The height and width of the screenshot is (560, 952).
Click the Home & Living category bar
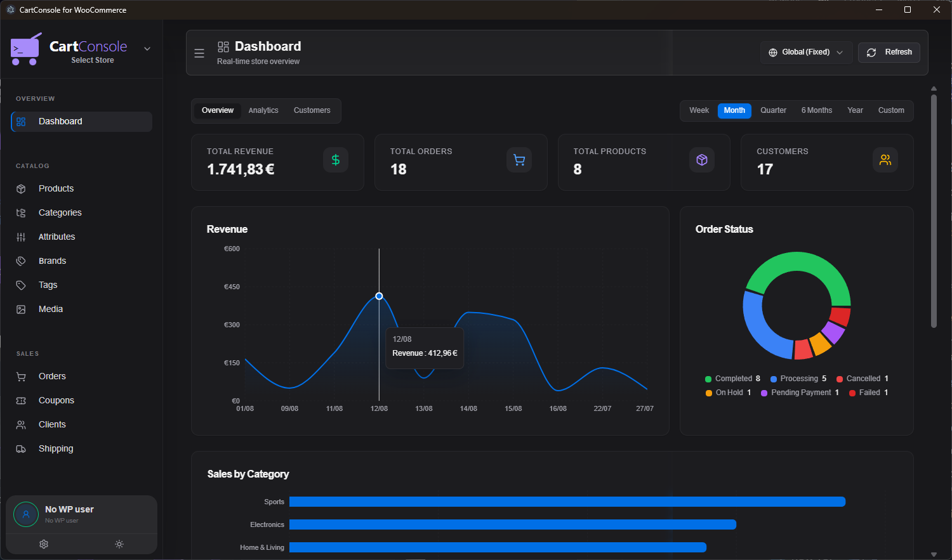point(498,547)
